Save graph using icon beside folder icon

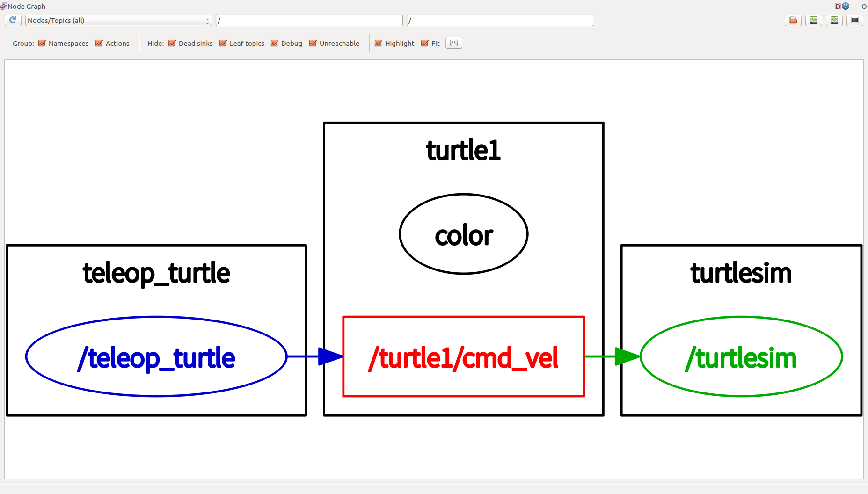coord(814,20)
